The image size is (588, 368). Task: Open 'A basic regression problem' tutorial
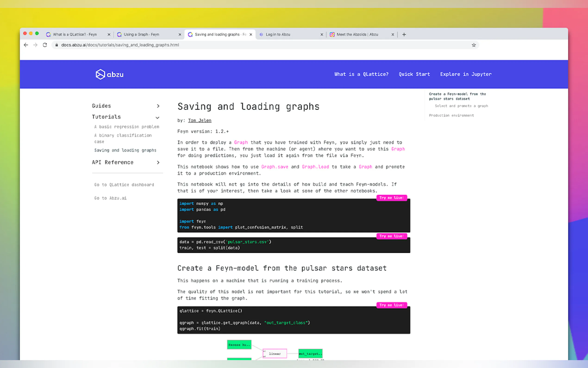pyautogui.click(x=127, y=127)
